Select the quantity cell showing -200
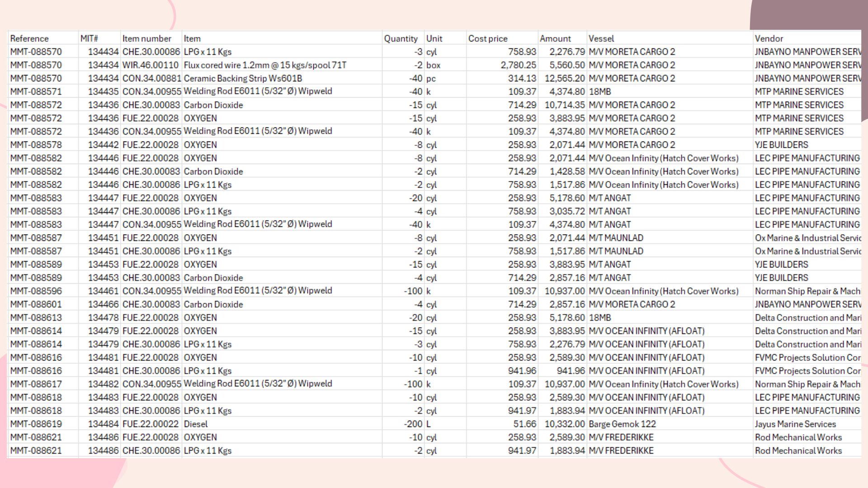 [413, 424]
